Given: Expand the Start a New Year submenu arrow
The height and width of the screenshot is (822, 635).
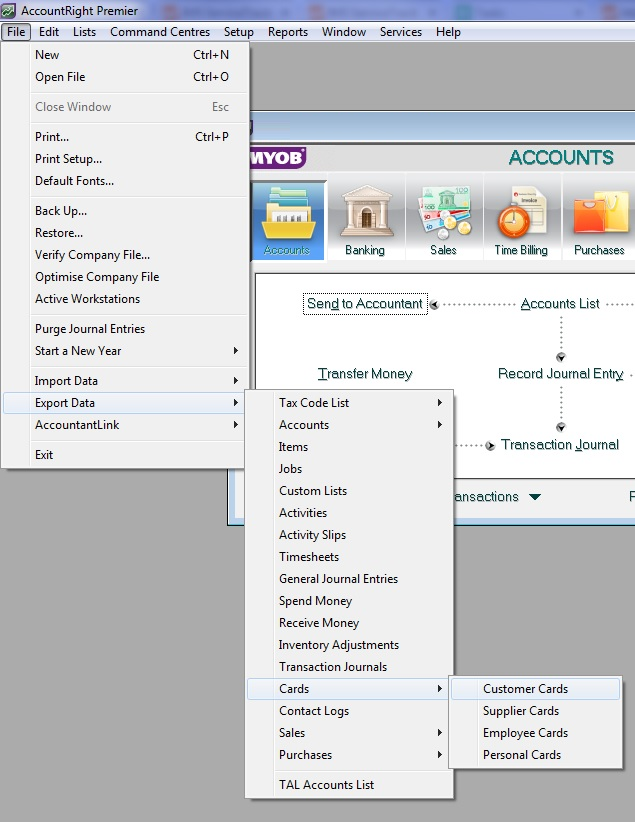Looking at the screenshot, I should pyautogui.click(x=235, y=351).
